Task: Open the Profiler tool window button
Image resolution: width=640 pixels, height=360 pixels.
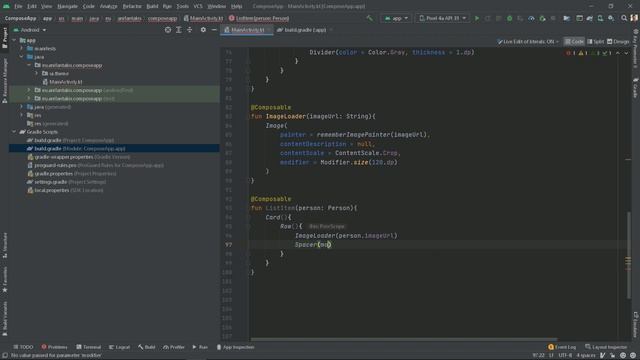Action: (174, 347)
